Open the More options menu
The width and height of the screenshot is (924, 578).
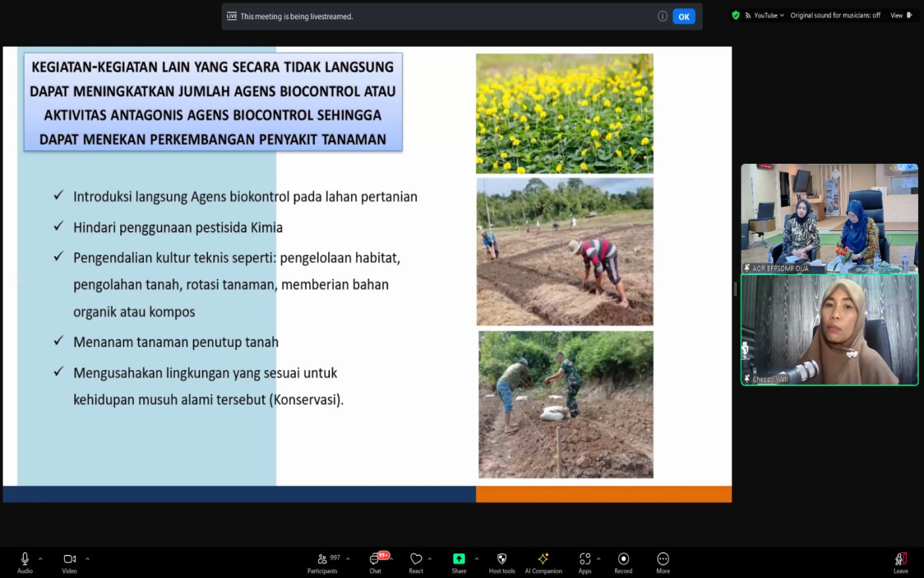(663, 562)
